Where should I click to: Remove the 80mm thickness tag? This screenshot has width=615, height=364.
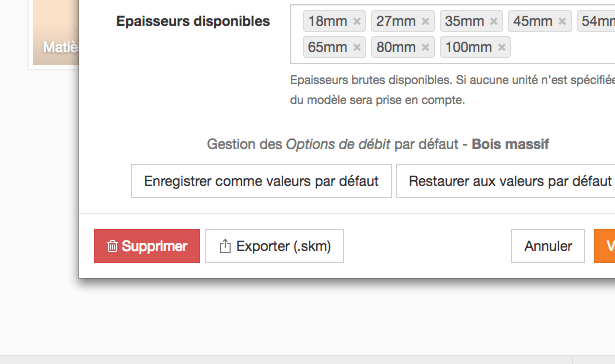425,47
